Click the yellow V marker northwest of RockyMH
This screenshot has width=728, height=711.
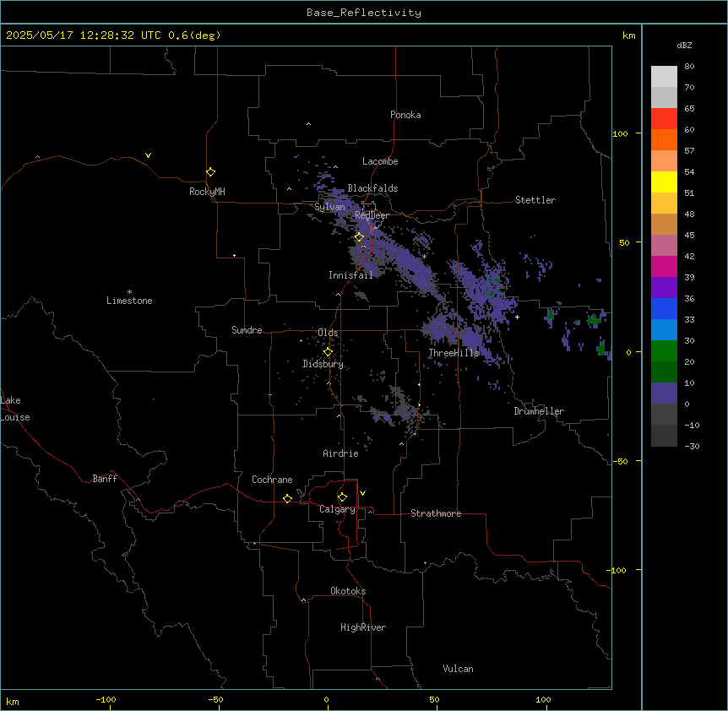[x=148, y=155]
